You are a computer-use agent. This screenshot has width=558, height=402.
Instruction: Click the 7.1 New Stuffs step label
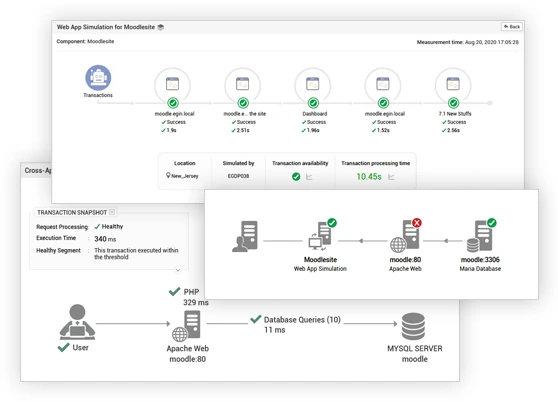[x=455, y=114]
